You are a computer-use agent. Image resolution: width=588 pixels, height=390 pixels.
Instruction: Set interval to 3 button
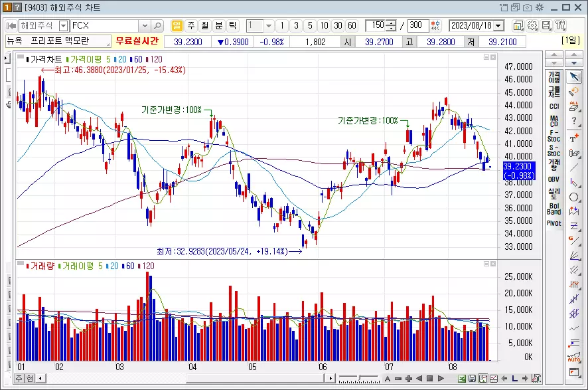point(296,25)
